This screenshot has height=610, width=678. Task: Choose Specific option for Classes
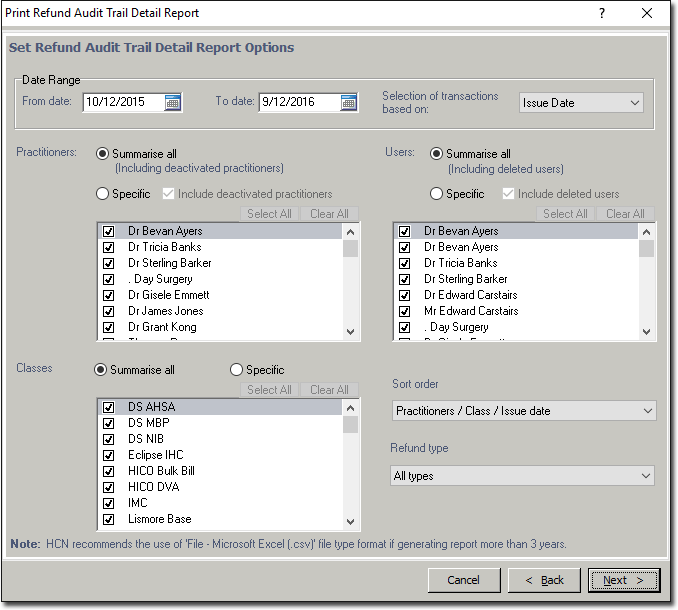click(x=237, y=370)
